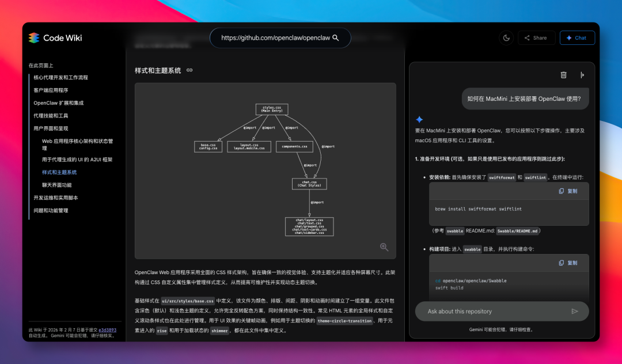Viewport: 622px width, 364px height.
Task: Go to 用于代理生成的 UI 的 A2UI 框架
Action: point(77,160)
